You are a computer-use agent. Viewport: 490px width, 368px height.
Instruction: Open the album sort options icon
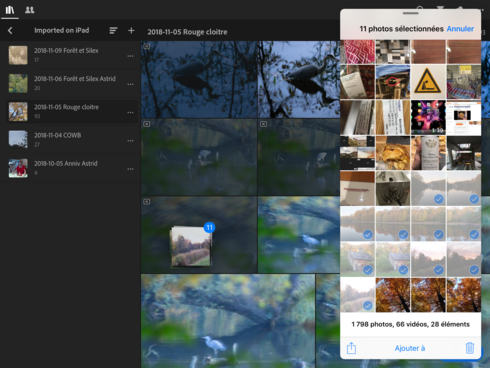[x=113, y=31]
